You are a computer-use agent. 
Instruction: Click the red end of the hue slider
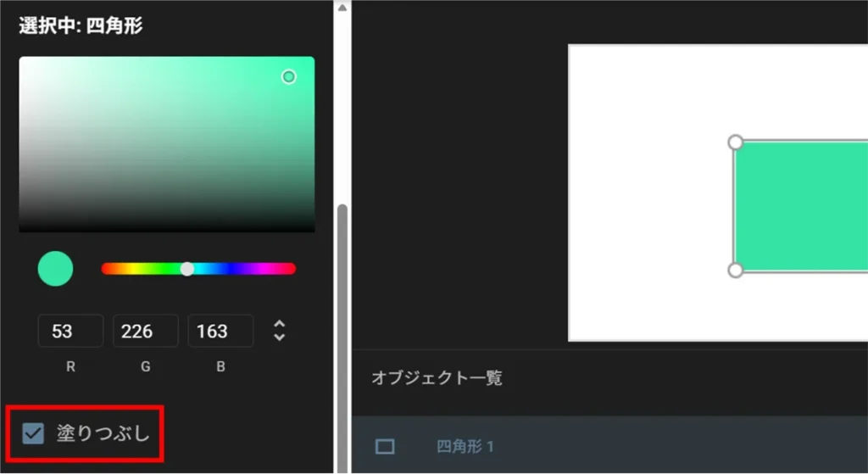pyautogui.click(x=106, y=269)
